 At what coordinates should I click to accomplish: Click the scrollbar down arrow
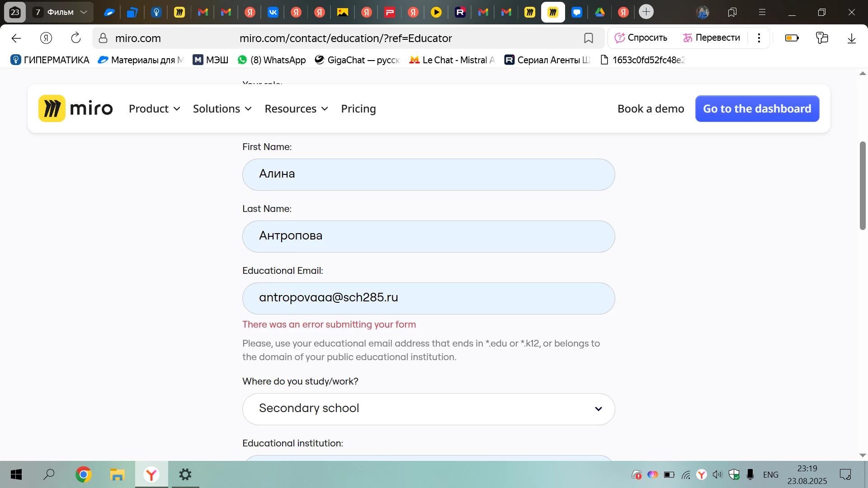coord(863,455)
